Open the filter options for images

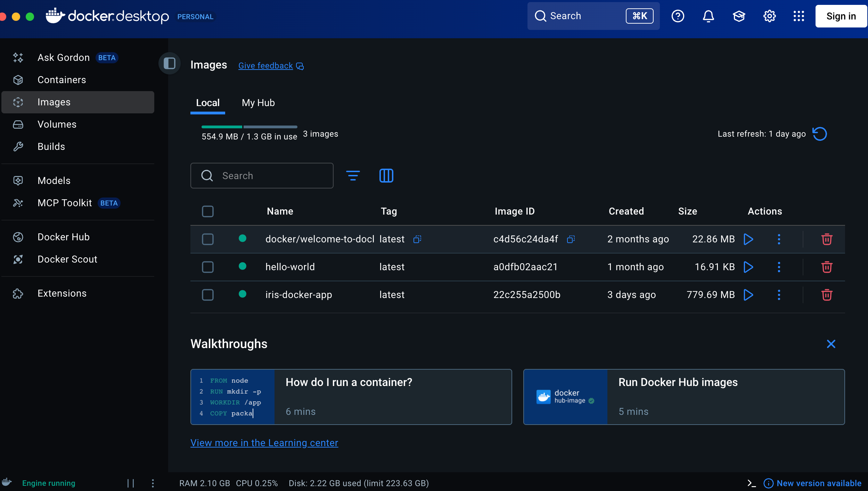[353, 176]
